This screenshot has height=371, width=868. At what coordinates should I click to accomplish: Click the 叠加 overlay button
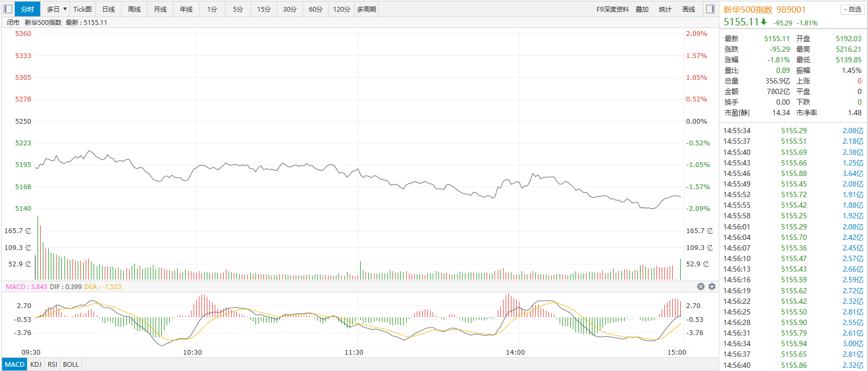coord(642,9)
